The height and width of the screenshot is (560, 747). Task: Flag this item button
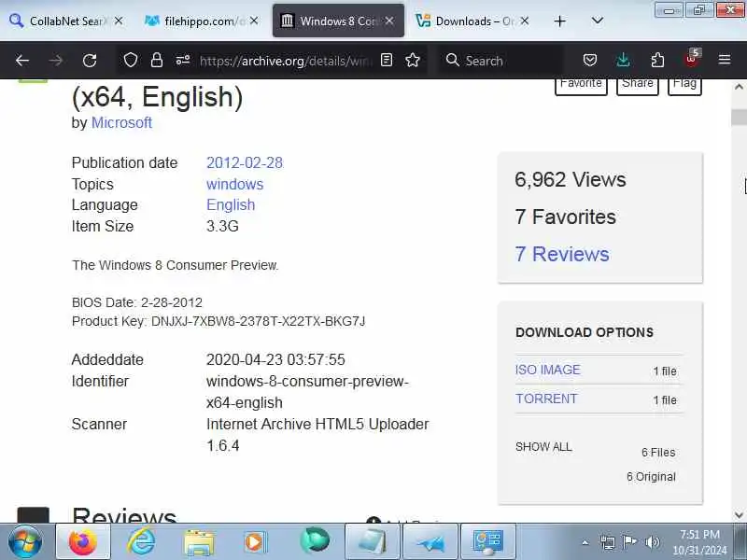pos(684,86)
